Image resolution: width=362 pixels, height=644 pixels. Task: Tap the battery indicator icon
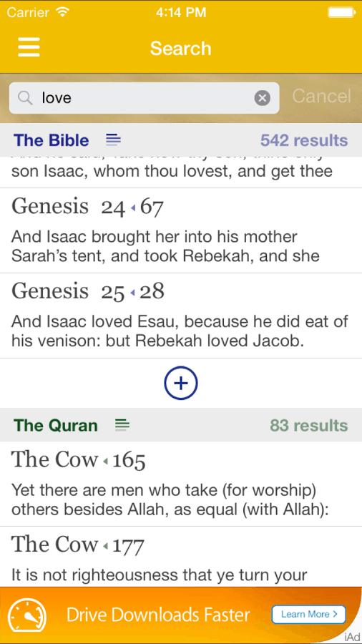341,12
